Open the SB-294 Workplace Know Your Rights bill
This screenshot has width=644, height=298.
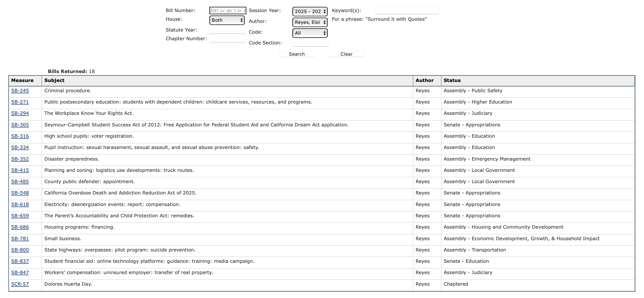(x=20, y=113)
